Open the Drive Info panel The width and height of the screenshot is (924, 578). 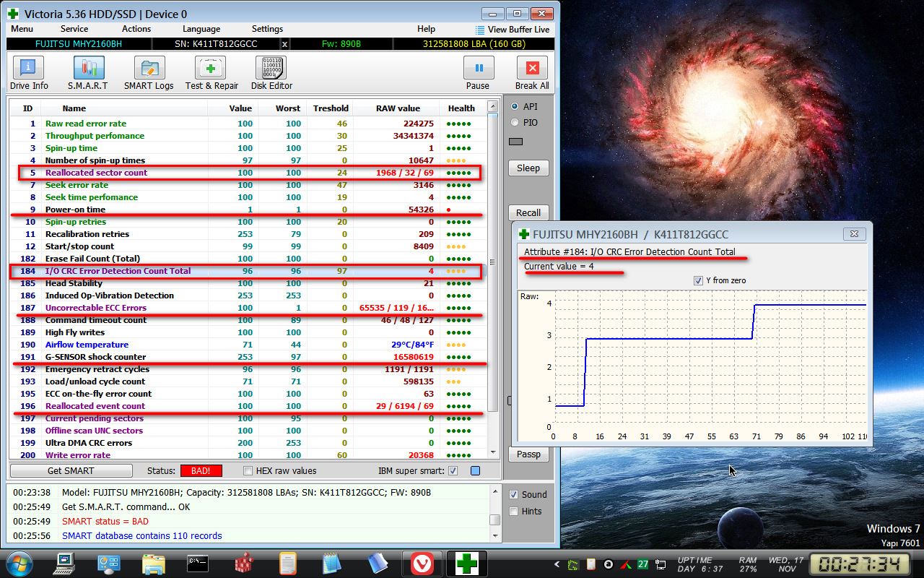pyautogui.click(x=29, y=74)
